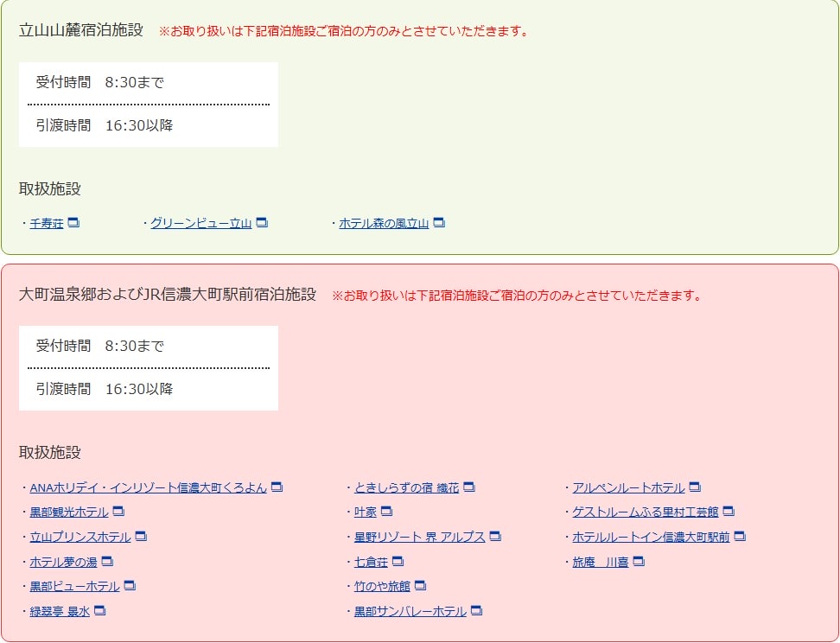Click new-window icon beside 黒部ビューホテル
840x643 pixels.
click(130, 586)
